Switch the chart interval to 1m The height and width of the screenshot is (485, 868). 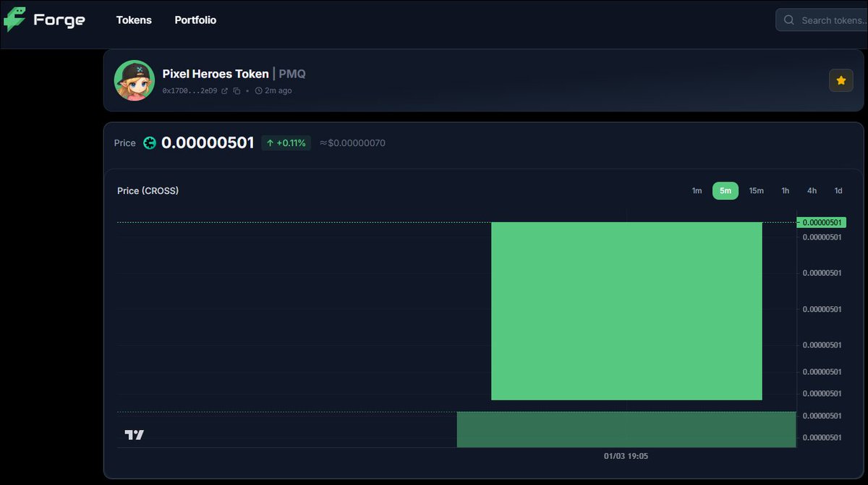pyautogui.click(x=697, y=190)
